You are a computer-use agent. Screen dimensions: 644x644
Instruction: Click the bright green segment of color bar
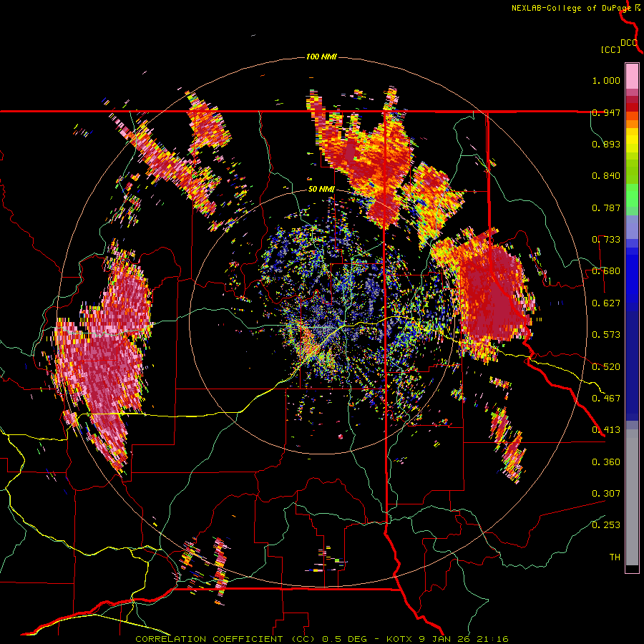click(x=632, y=195)
